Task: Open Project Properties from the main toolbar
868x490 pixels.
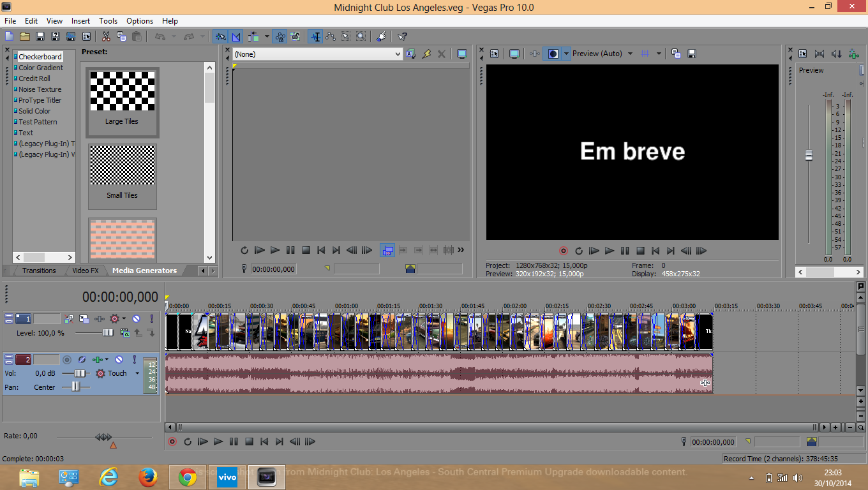Action: tap(86, 36)
